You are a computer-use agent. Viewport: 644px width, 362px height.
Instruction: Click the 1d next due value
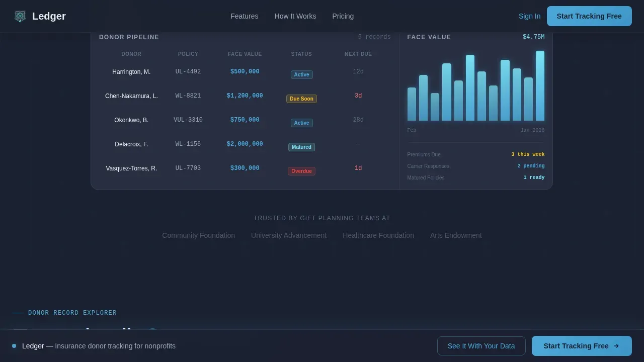[358, 168]
